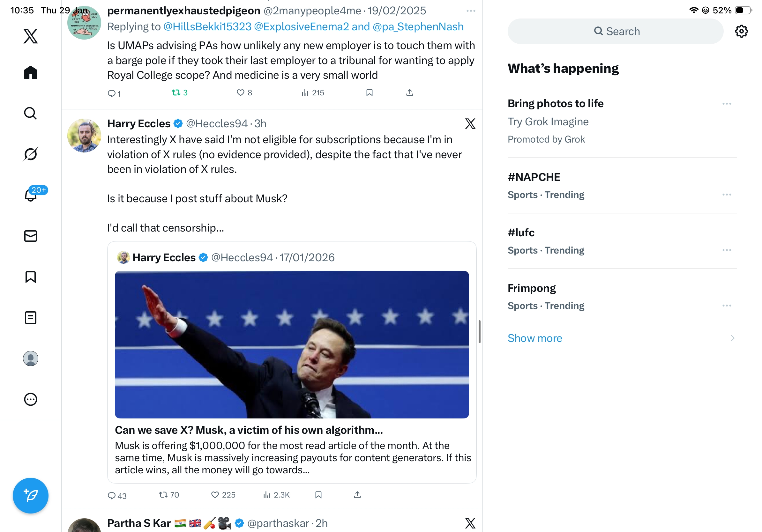Expand the sidebar More menu
This screenshot has width=762, height=532.
pyautogui.click(x=31, y=399)
